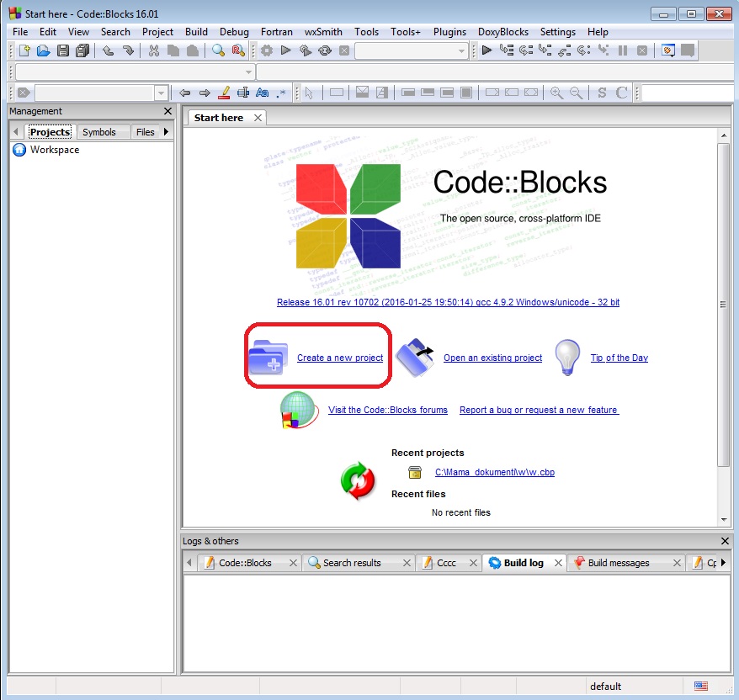Click the Create a new project link

tap(340, 358)
